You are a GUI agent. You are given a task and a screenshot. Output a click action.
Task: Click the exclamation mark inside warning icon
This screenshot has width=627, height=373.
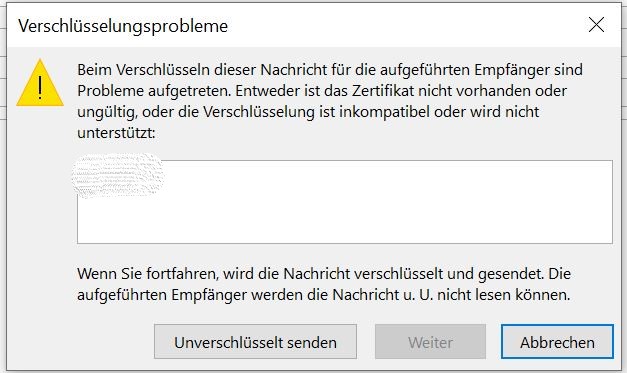(40, 88)
